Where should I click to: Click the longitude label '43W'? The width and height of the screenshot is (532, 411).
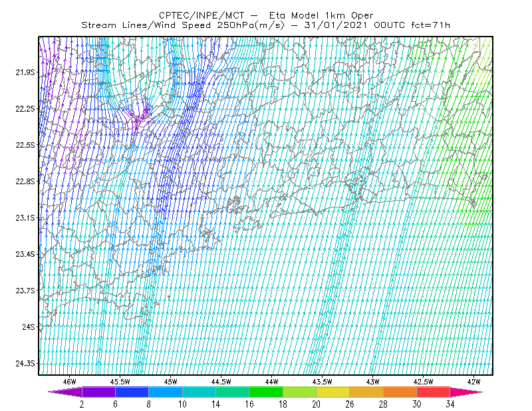[373, 382]
